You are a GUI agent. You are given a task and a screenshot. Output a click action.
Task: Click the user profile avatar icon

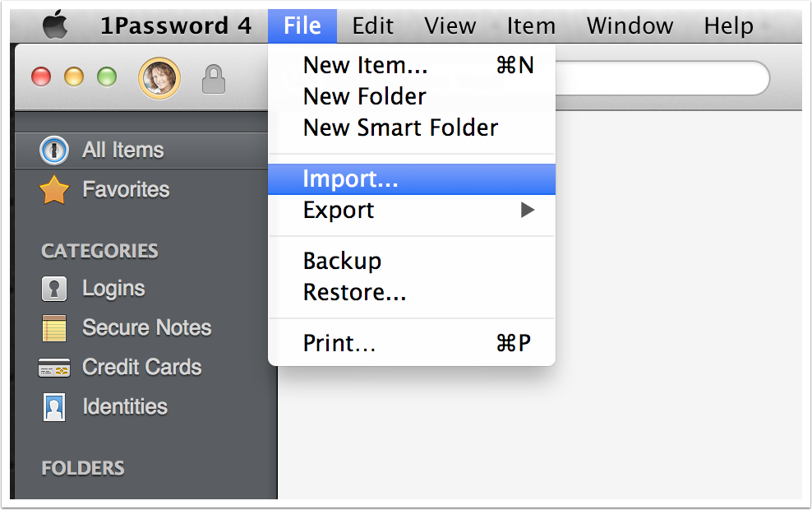point(159,78)
